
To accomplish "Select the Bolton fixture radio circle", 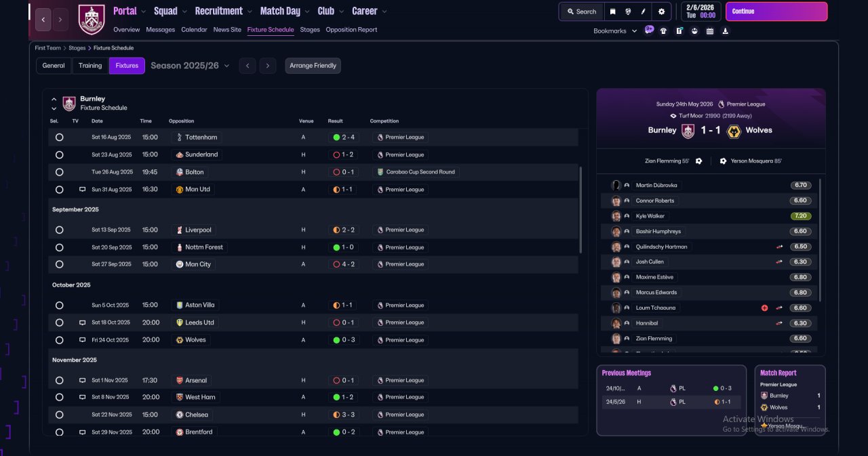I will pos(59,172).
